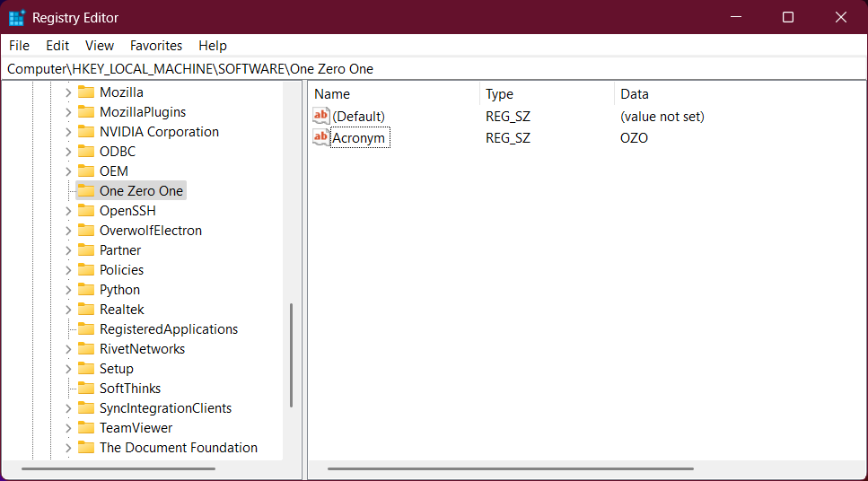Click the RegisteredApplications folder icon

point(86,329)
